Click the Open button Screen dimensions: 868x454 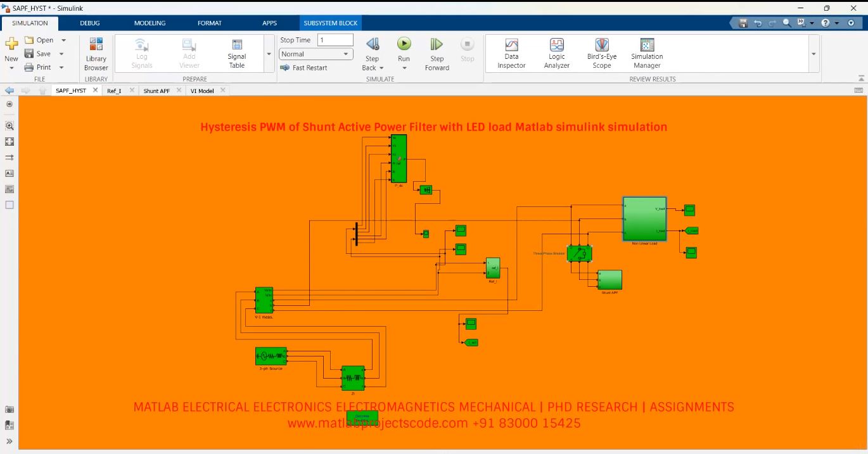pos(44,39)
